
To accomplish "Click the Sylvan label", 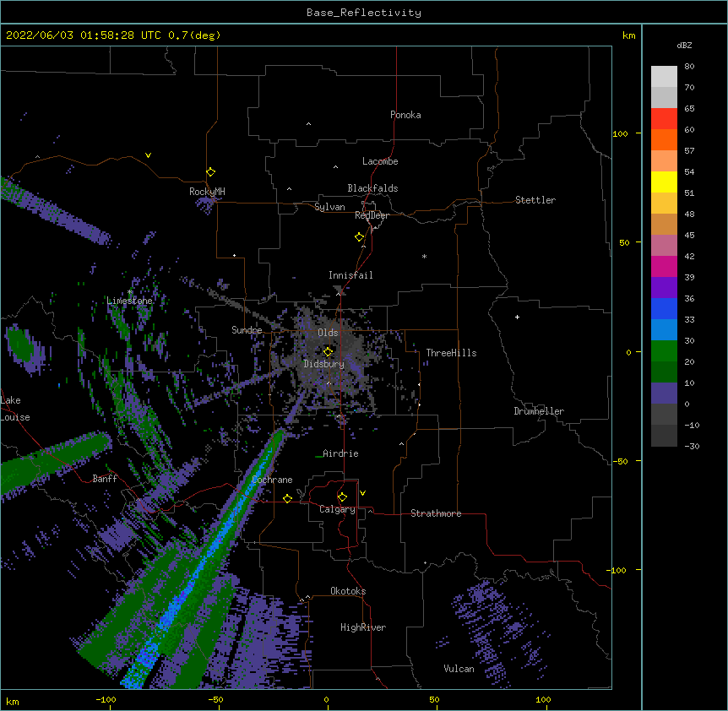I will point(329,207).
